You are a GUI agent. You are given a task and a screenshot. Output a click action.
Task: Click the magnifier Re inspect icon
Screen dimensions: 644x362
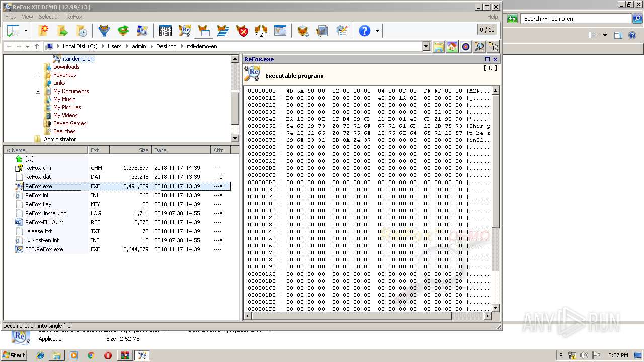click(185, 31)
